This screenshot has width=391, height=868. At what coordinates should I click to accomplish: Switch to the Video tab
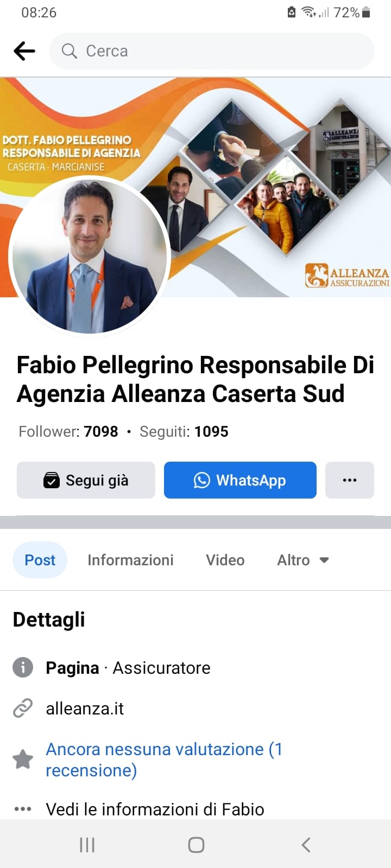pos(225,560)
